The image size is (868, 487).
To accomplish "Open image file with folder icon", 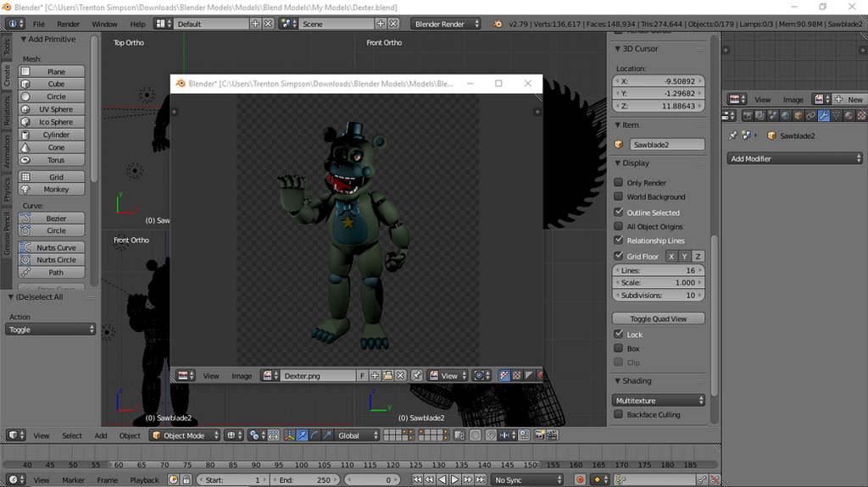I will coord(387,376).
